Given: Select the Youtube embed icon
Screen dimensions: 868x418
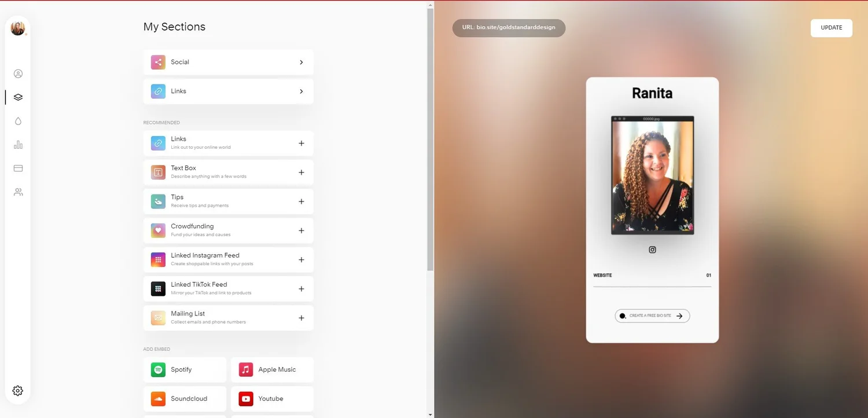Looking at the screenshot, I should [x=245, y=398].
